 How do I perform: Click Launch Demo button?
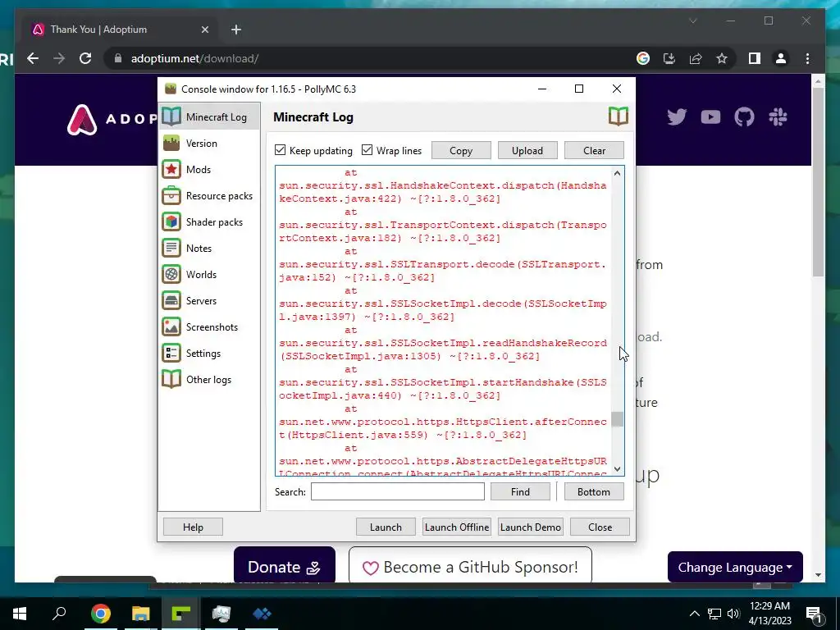(531, 527)
